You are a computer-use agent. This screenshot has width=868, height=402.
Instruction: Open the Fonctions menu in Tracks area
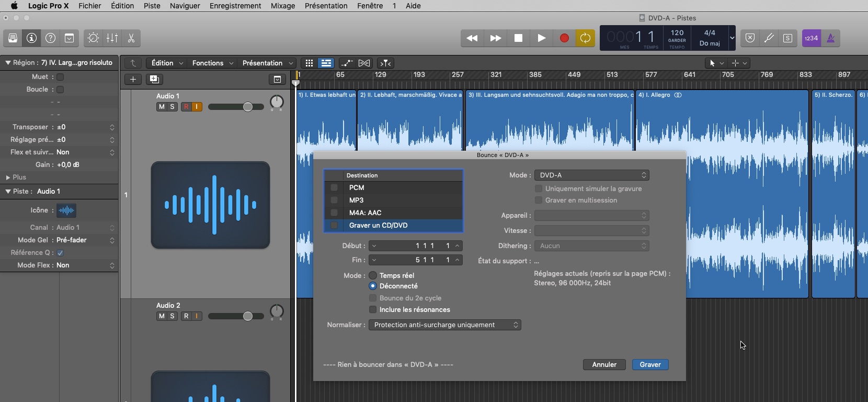[213, 63]
